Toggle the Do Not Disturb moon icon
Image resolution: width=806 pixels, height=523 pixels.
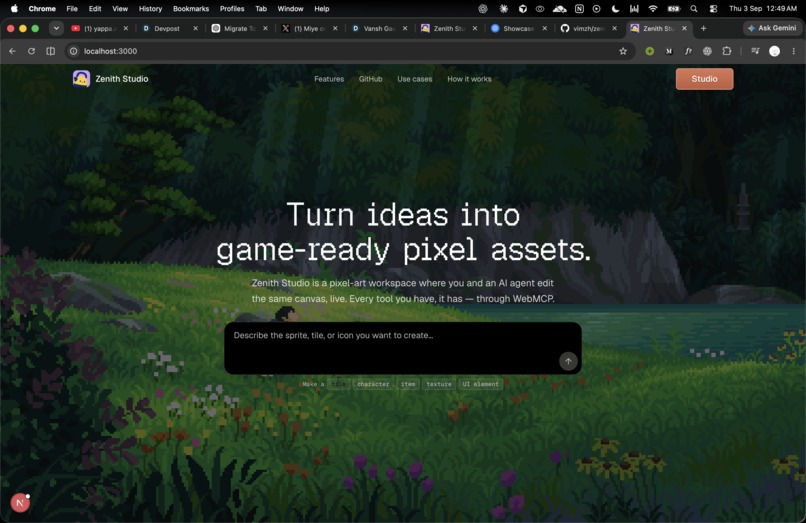pos(615,8)
